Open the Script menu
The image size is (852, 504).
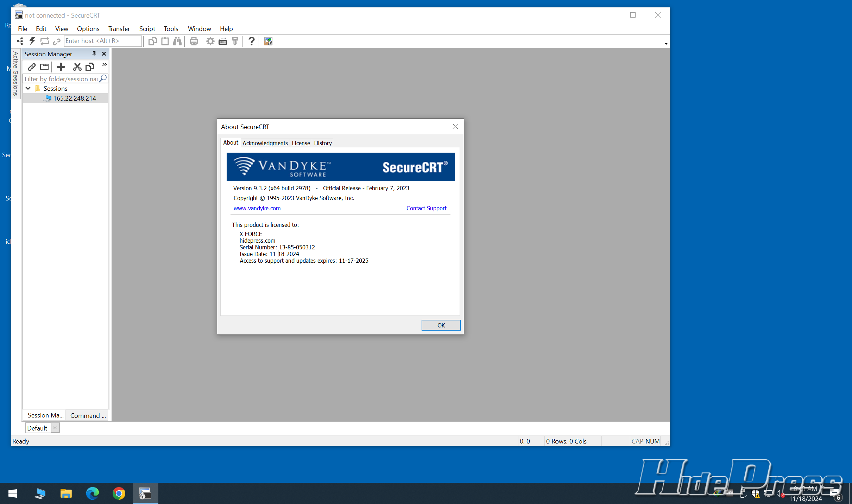pyautogui.click(x=147, y=29)
